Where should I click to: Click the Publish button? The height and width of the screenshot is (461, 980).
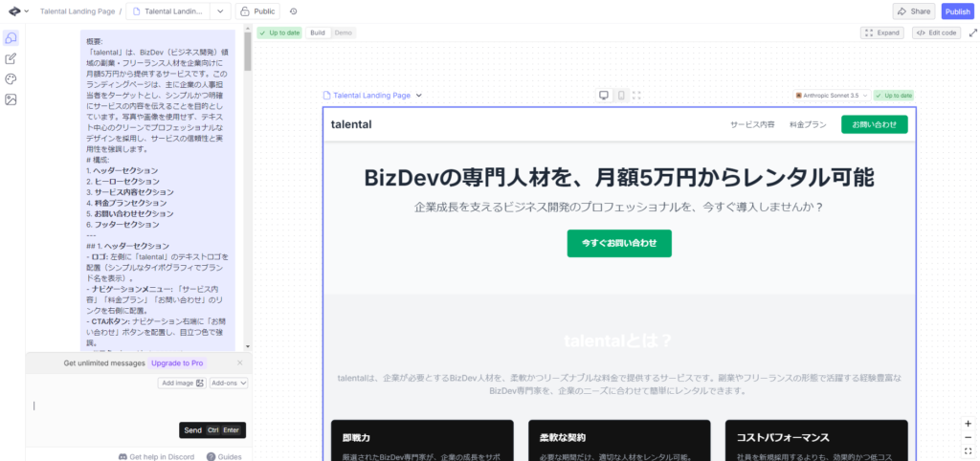(x=956, y=11)
